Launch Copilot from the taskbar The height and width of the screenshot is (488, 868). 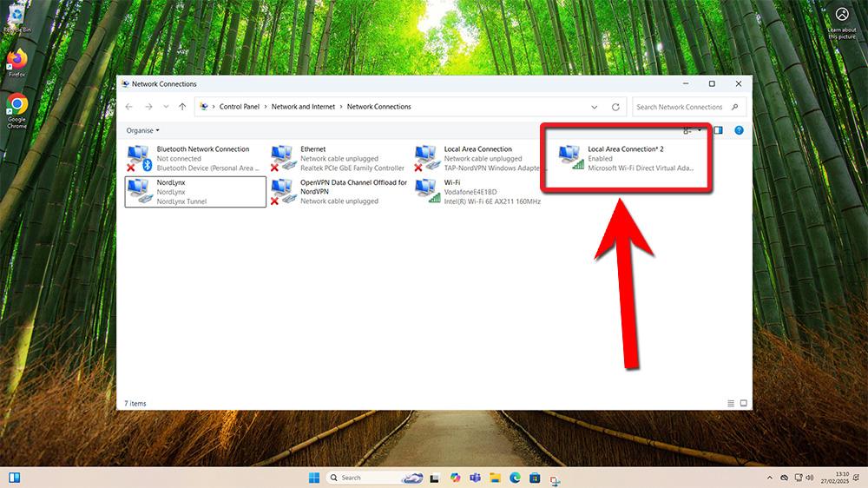tap(455, 478)
